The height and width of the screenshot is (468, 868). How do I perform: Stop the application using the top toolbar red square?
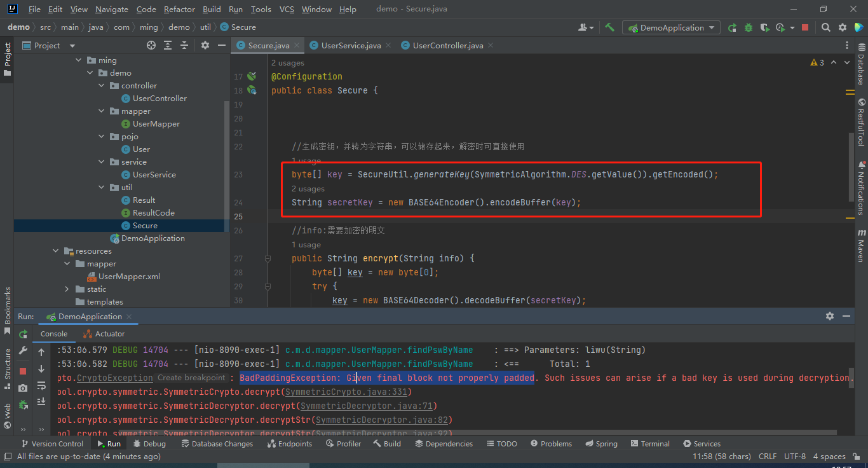click(805, 27)
